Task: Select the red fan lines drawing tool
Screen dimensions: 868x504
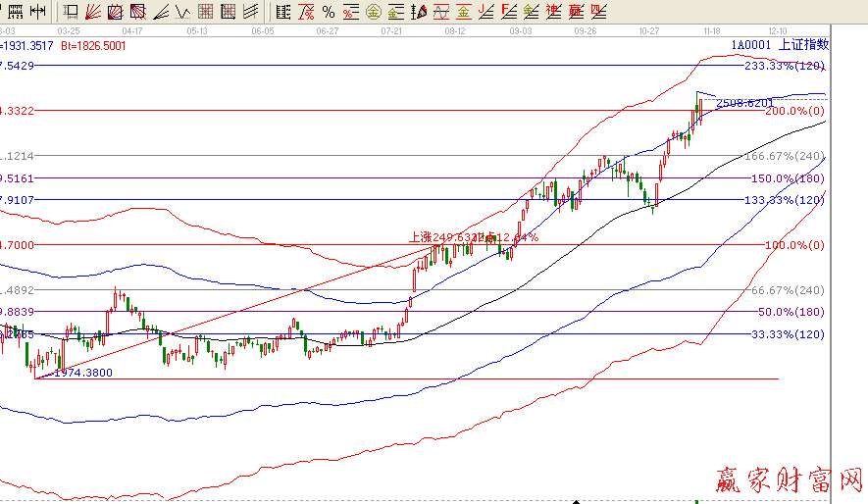Action: coord(93,12)
